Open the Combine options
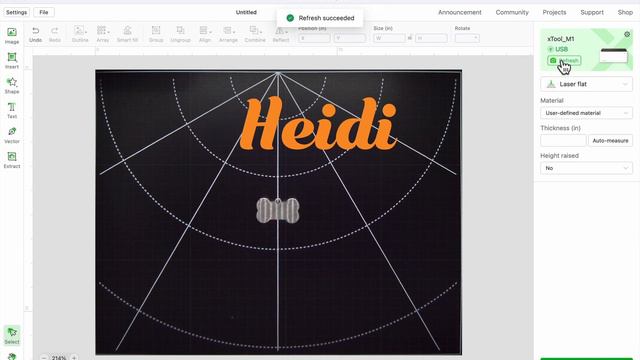640x360 pixels. click(x=255, y=34)
